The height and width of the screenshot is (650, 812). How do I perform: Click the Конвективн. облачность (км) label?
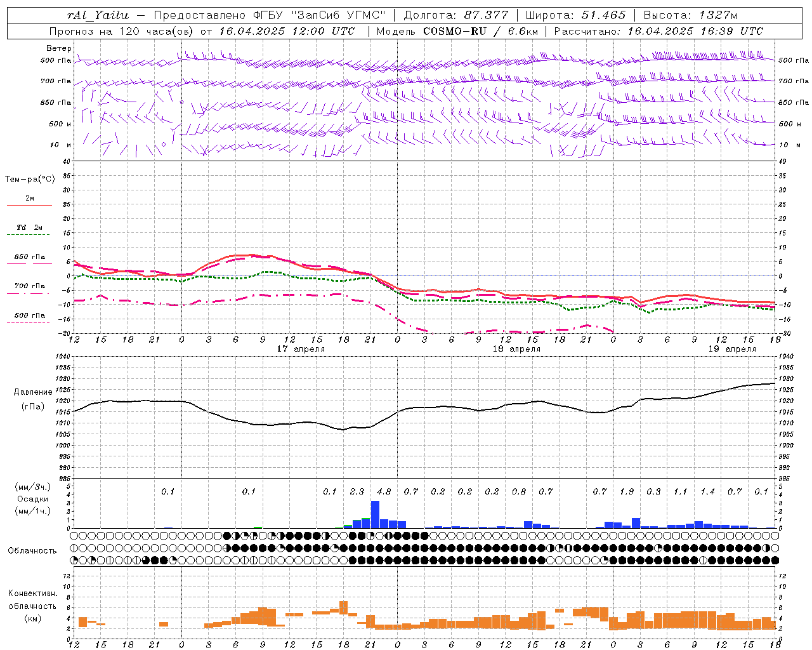coord(32,606)
